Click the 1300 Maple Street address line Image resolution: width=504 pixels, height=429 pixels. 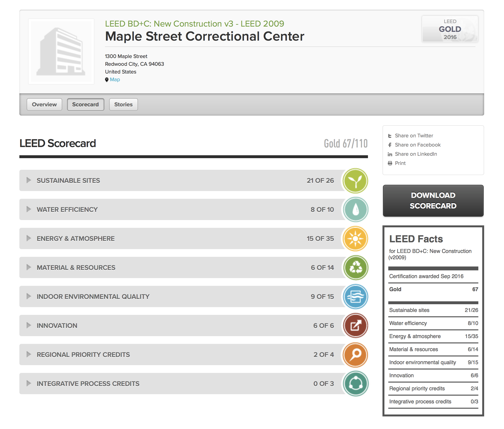[x=126, y=56]
